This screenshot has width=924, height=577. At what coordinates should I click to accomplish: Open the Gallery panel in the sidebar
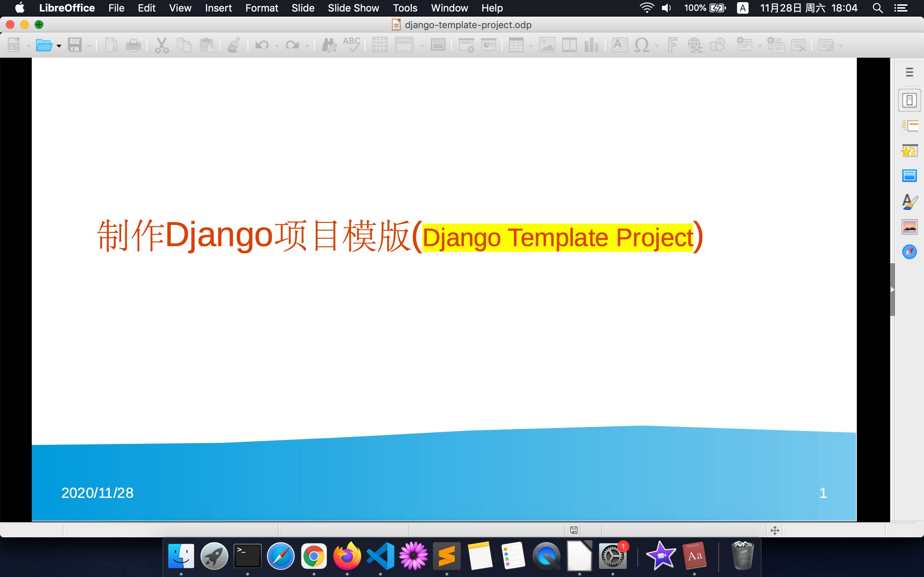click(x=910, y=226)
